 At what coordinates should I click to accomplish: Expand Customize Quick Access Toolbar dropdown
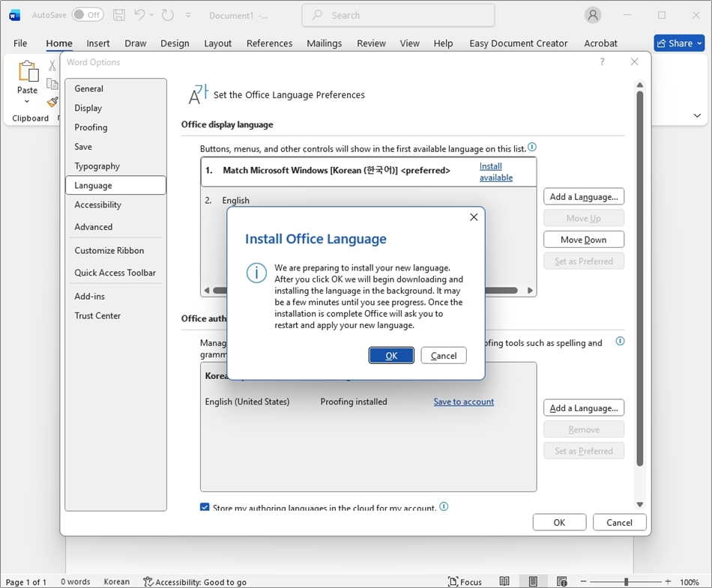tap(188, 15)
